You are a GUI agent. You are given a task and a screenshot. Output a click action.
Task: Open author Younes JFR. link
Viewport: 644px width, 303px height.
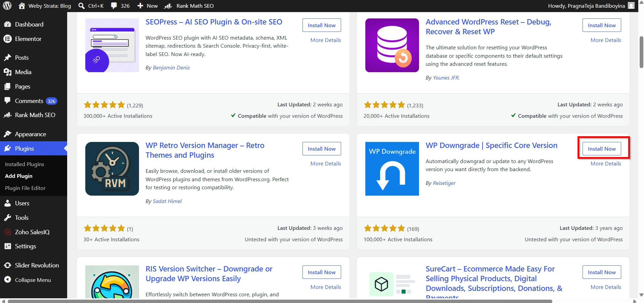coord(446,78)
